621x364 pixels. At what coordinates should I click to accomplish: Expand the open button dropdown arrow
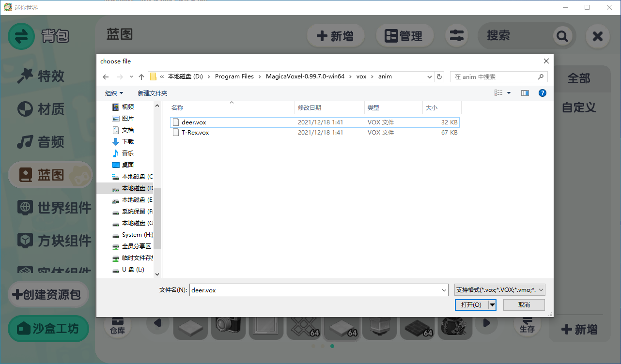tap(493, 305)
